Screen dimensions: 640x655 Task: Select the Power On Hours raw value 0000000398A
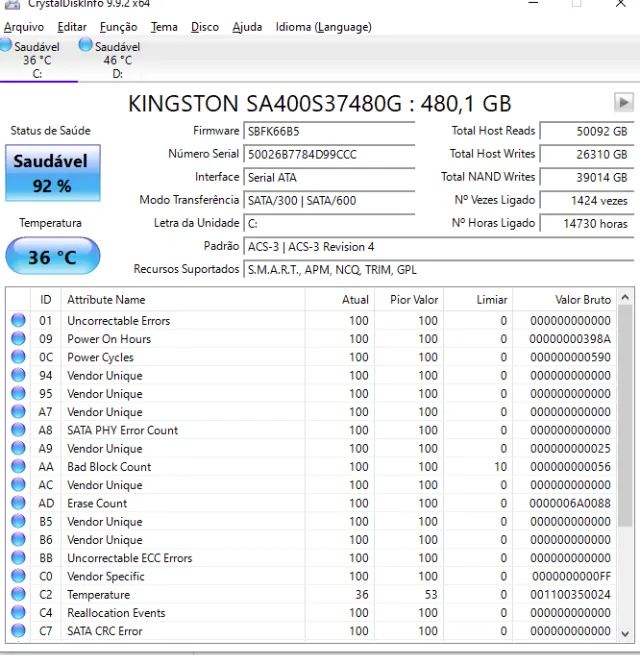click(570, 339)
